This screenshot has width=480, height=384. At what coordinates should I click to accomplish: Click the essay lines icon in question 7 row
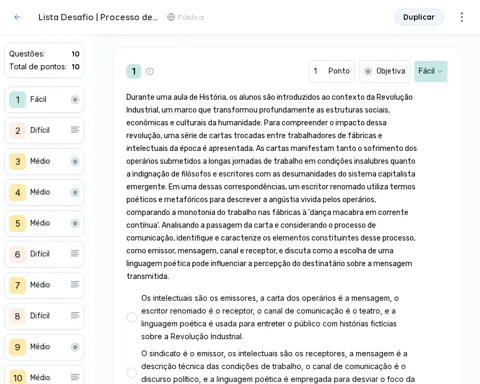[75, 284]
